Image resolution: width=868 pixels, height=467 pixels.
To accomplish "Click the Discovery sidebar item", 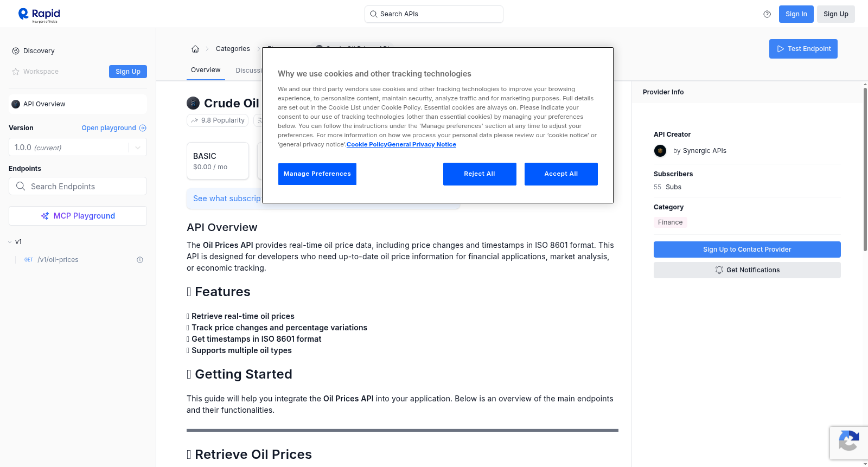I will [x=78, y=51].
